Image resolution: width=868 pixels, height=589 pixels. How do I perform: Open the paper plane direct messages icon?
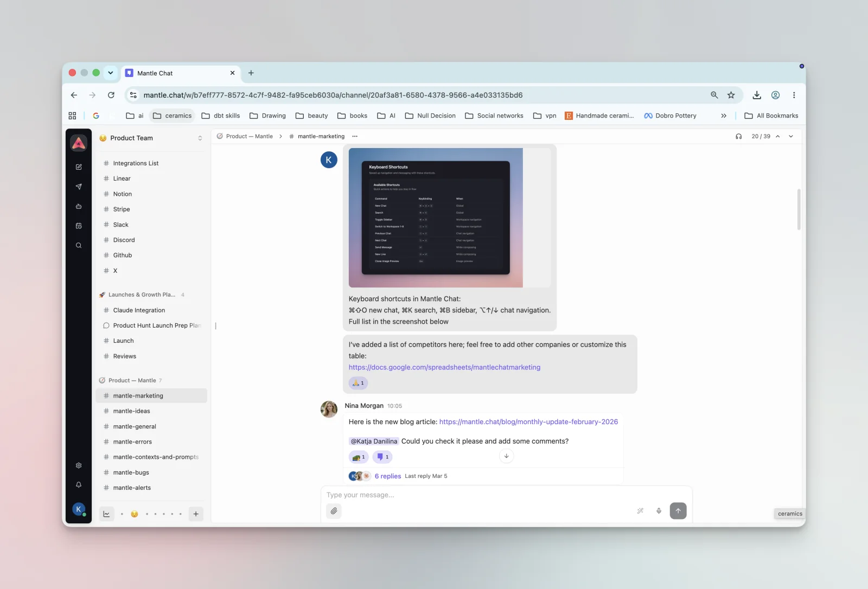[x=79, y=187]
